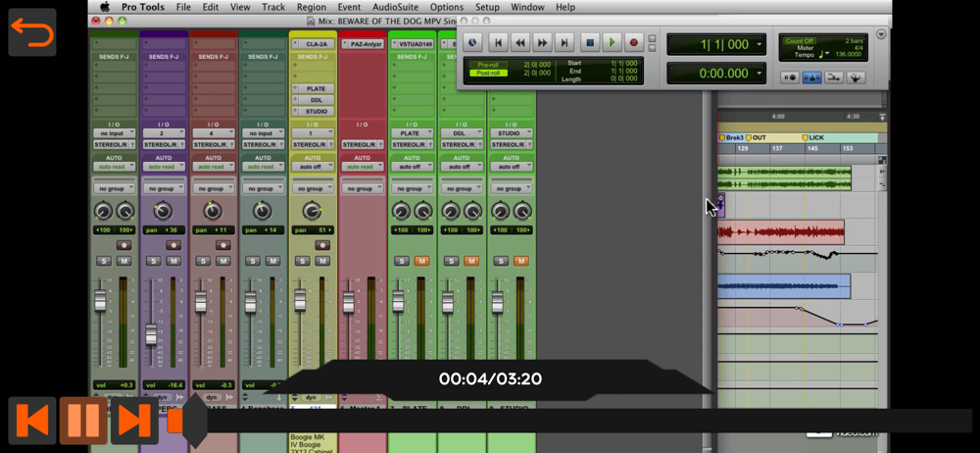
Task: Toggle the Conductor tempo ruler button
Action: coord(856,77)
